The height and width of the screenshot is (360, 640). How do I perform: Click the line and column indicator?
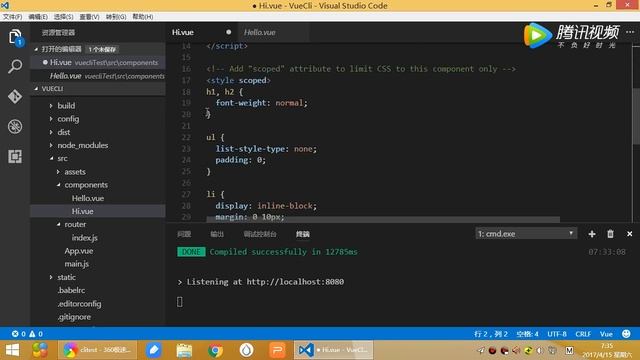point(491,334)
